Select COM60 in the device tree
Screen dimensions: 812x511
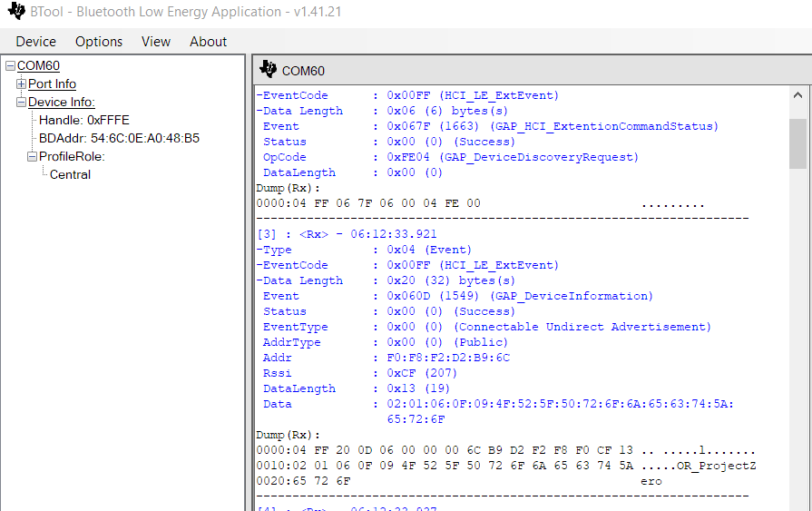pyautogui.click(x=38, y=66)
